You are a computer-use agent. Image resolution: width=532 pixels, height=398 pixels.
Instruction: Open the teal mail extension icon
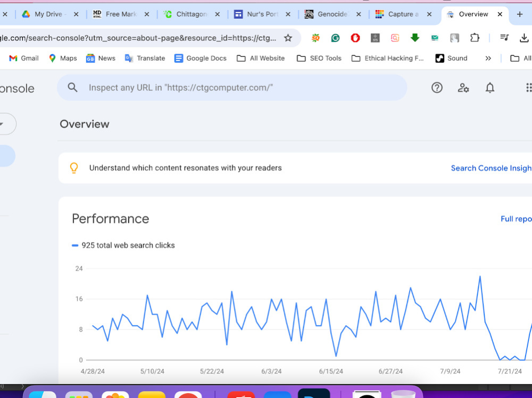tap(435, 38)
